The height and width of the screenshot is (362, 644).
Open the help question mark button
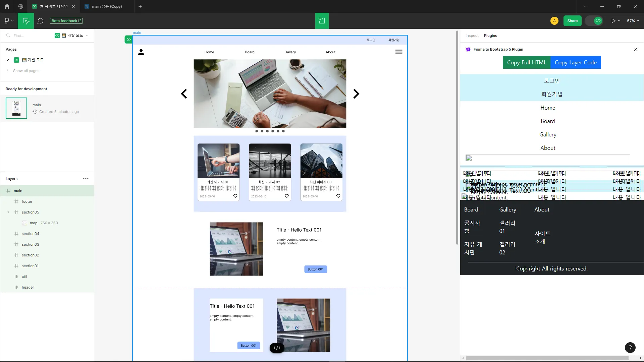[630, 348]
